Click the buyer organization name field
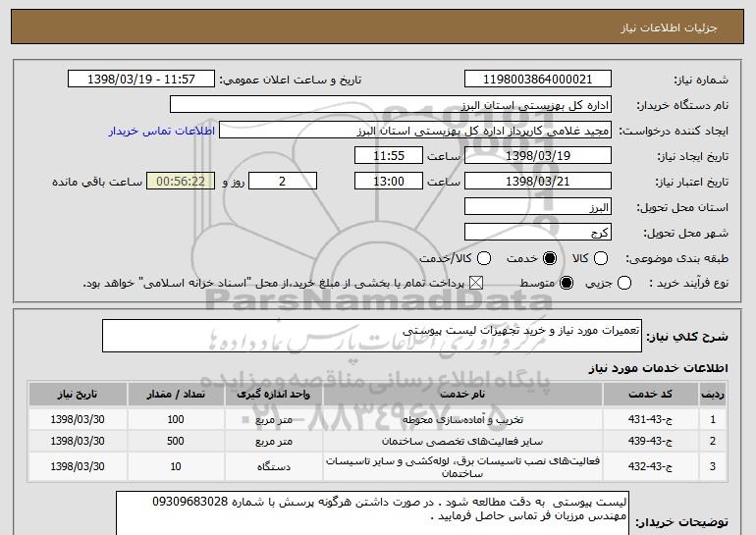 (391, 105)
